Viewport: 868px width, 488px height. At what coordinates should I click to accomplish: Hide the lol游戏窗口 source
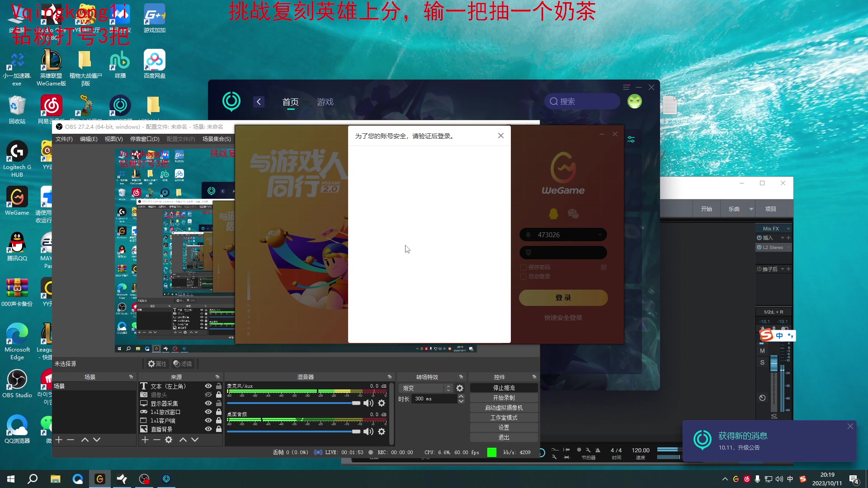(208, 412)
